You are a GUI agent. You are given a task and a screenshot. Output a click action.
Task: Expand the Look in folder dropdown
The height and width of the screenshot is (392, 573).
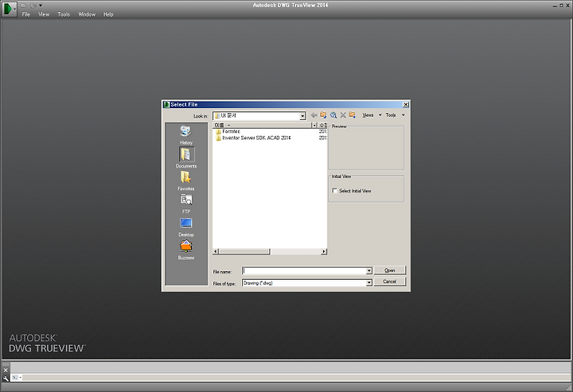tap(302, 116)
